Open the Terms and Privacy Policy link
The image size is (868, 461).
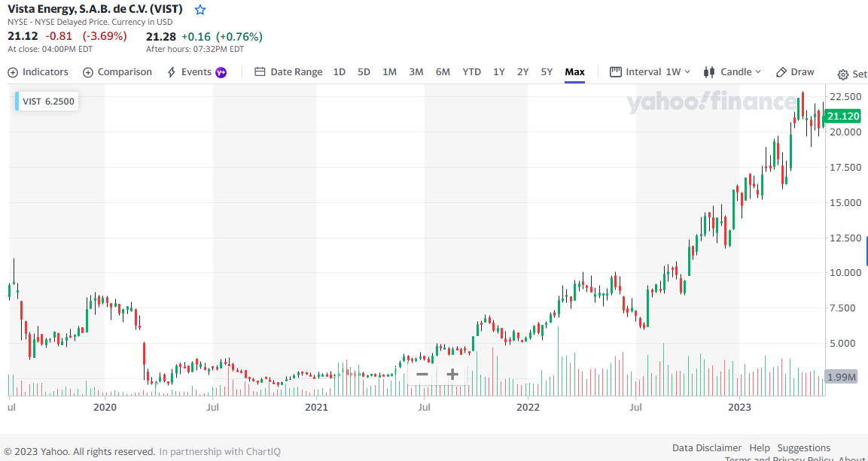pos(778,458)
